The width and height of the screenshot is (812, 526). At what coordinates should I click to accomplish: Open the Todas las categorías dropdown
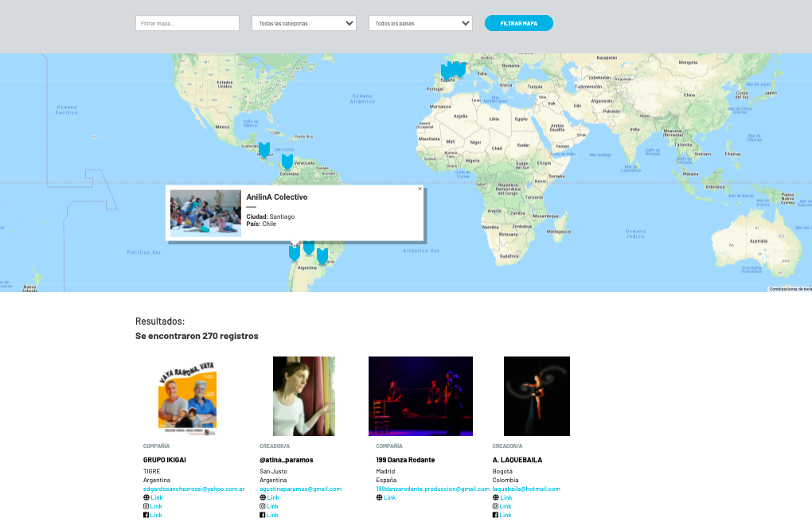pyautogui.click(x=304, y=23)
